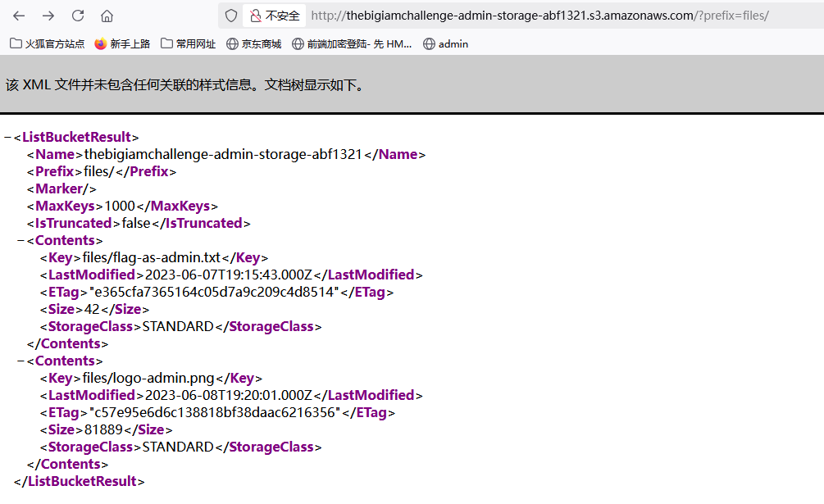The image size is (824, 504).
Task: Click the MaxKeys value 1000
Action: [120, 207]
